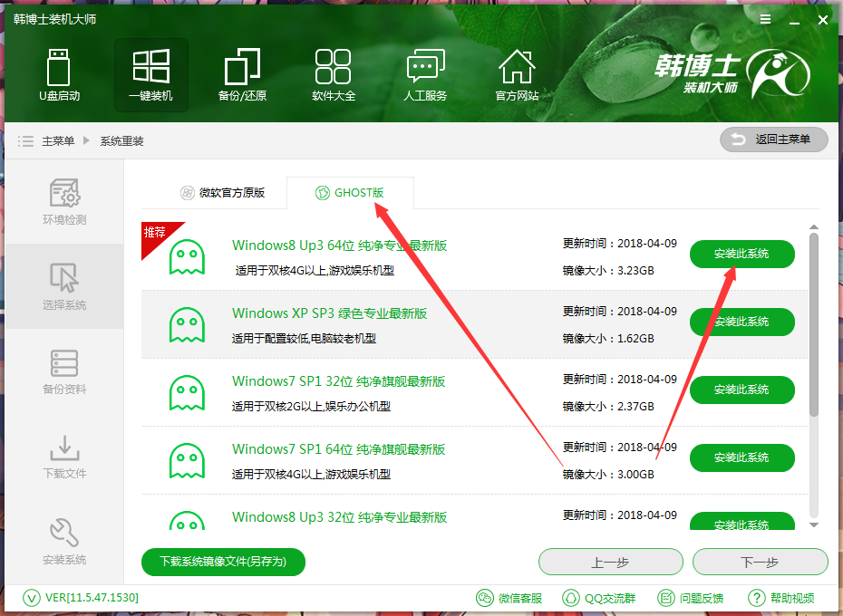Click ghost icon for Windows XP SP3

point(187,324)
